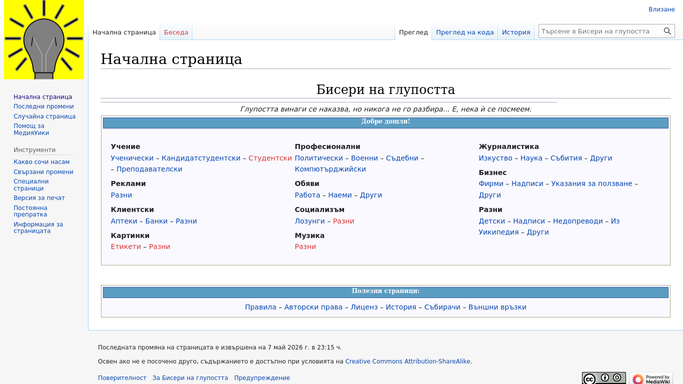Image resolution: width=683 pixels, height=384 pixels.
Task: Open the Беседа tab
Action: click(176, 32)
